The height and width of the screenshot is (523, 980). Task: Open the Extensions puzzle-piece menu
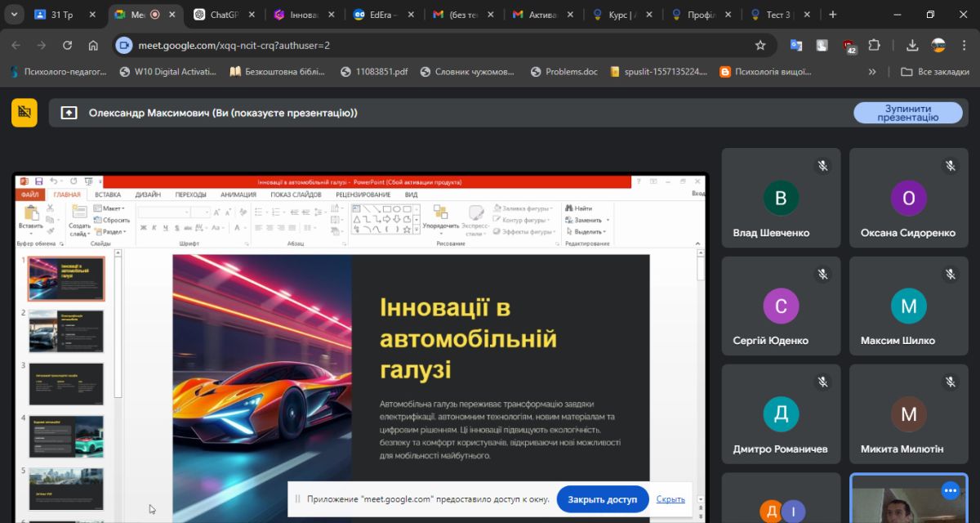click(875, 46)
